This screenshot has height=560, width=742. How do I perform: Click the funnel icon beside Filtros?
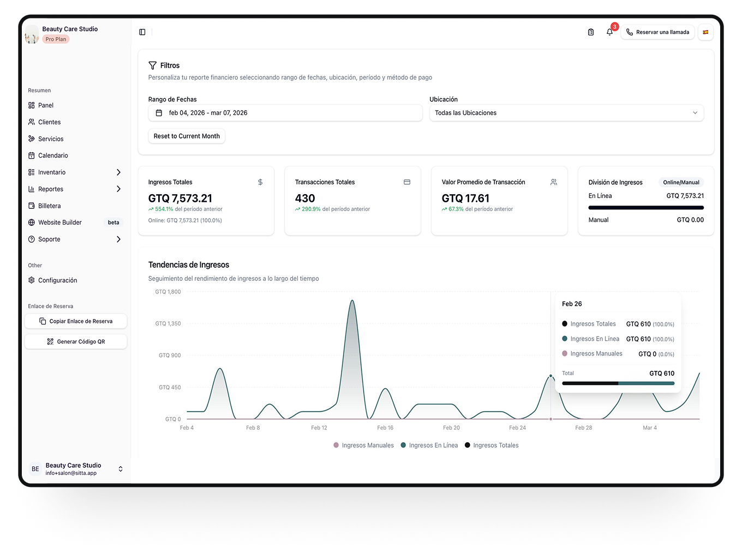pyautogui.click(x=153, y=65)
